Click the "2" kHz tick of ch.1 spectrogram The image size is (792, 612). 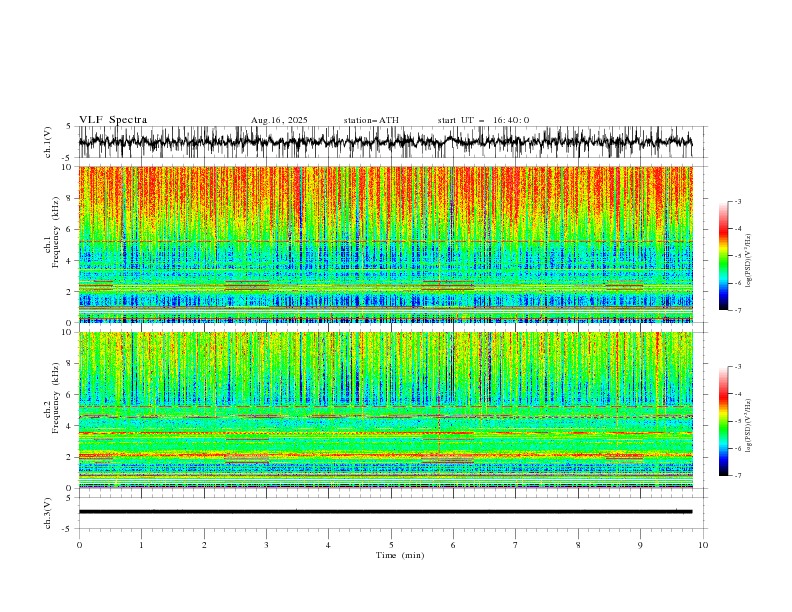[x=69, y=291]
